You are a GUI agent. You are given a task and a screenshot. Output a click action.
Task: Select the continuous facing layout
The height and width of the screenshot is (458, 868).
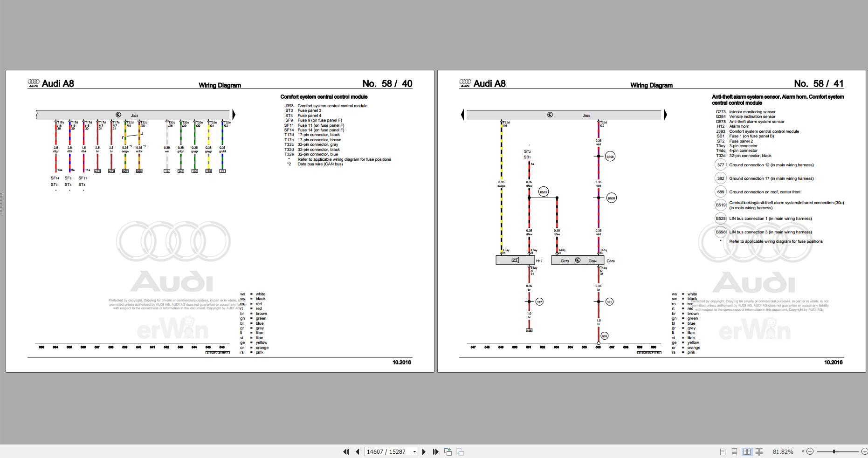759,451
